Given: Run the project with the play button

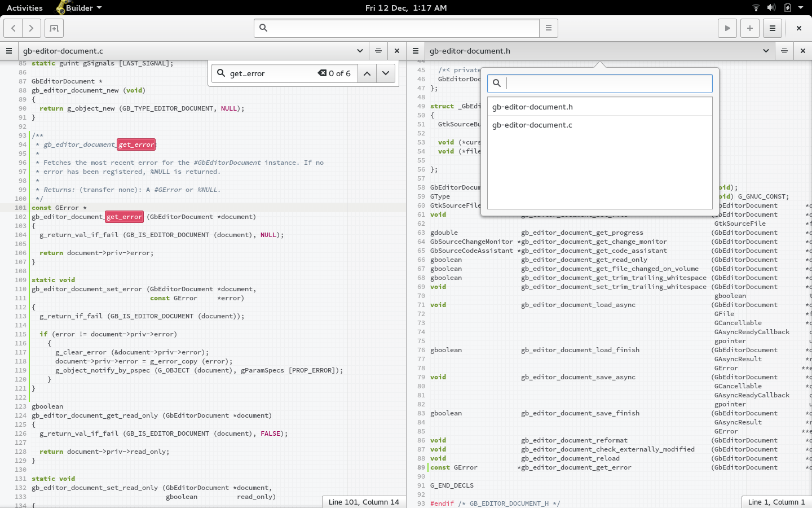Looking at the screenshot, I should [x=727, y=28].
